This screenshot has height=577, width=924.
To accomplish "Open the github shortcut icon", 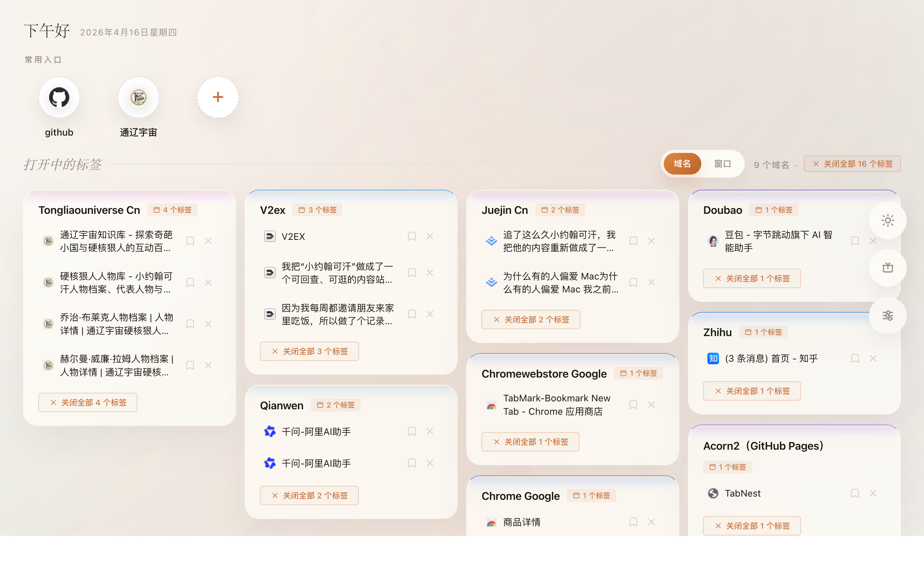I will click(59, 97).
